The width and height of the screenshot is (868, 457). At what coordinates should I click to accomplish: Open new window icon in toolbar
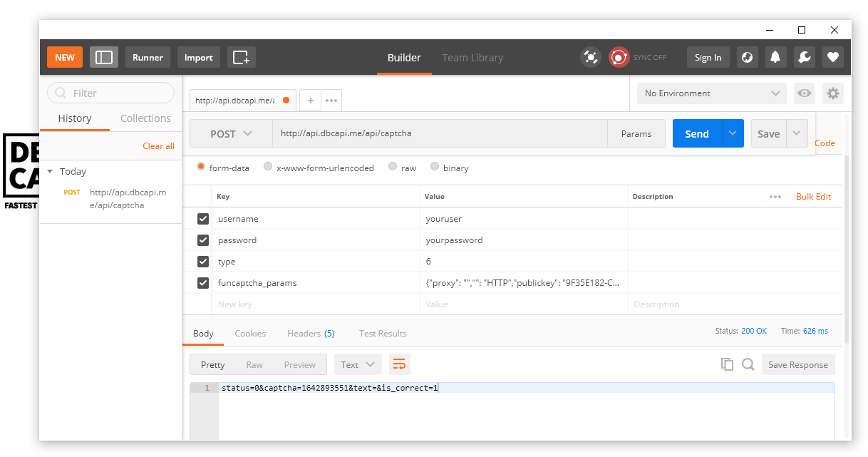[241, 58]
